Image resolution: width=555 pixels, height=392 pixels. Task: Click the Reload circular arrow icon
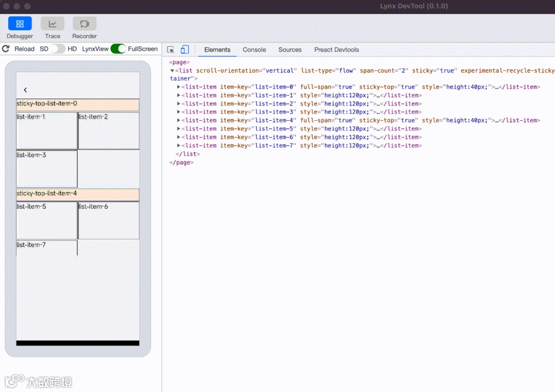pyautogui.click(x=6, y=49)
